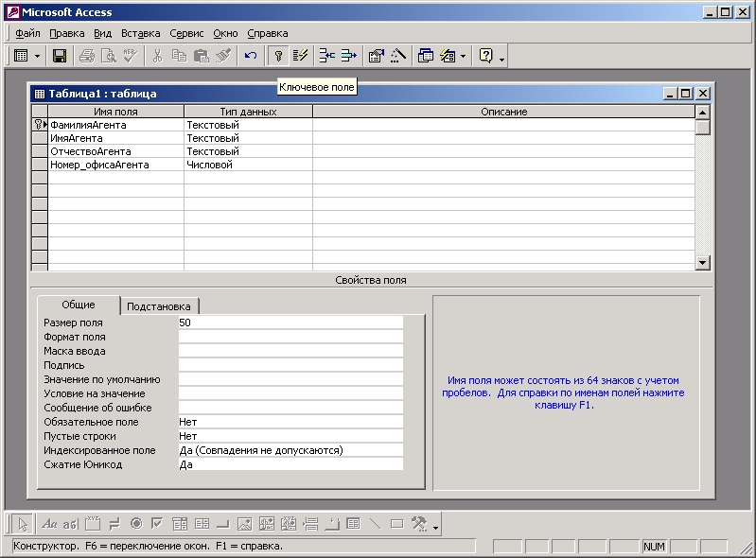The image size is (756, 558).
Task: Open the Файл menu
Action: pos(28,33)
